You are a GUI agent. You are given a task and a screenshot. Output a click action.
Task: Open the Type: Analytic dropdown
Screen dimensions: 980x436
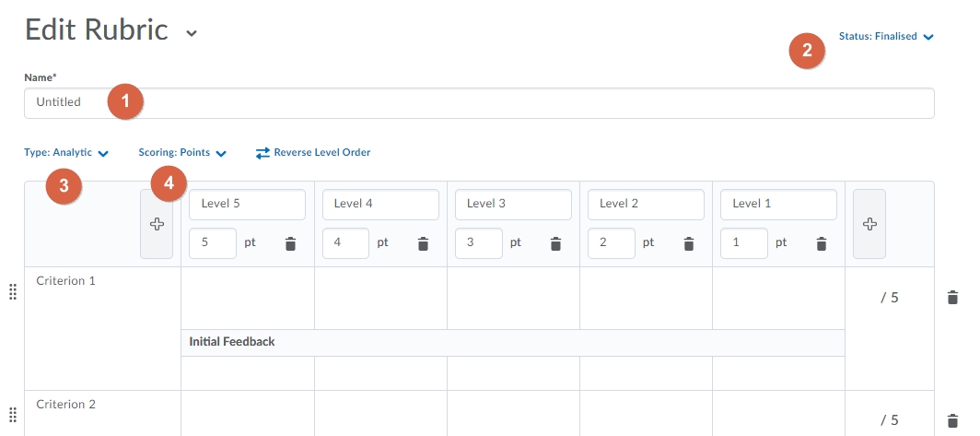coord(66,153)
